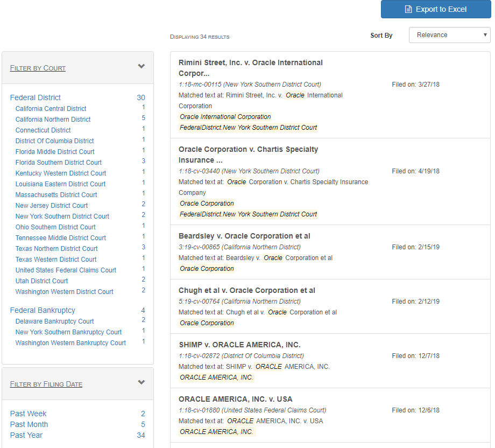Filter by Federal District courts
The image size is (495, 448).
(x=36, y=97)
